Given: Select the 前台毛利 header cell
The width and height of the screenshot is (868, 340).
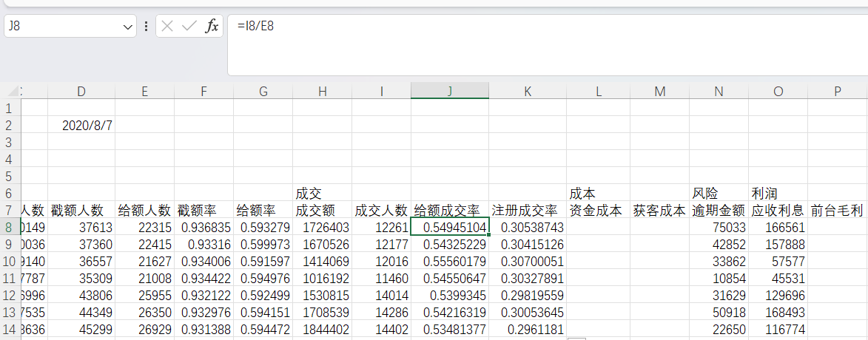Looking at the screenshot, I should point(837,211).
